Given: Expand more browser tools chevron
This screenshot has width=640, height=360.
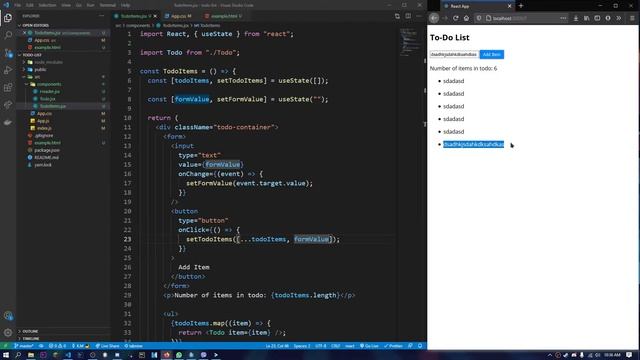Looking at the screenshot, I should click(x=619, y=18).
